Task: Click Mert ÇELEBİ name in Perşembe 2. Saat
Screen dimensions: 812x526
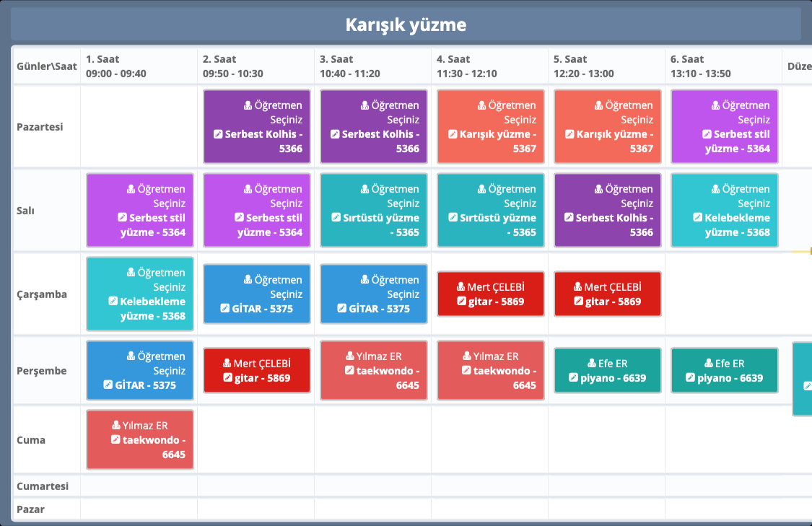Action: (262, 364)
